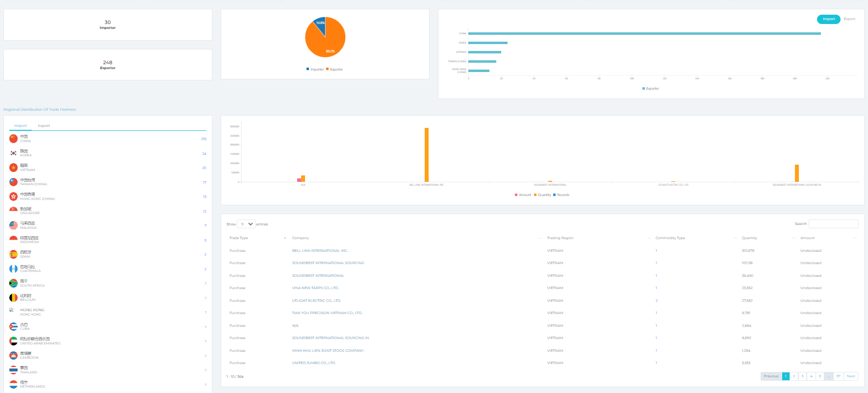Open the Show entries dropdown
Screen dimensions: 868x393
(x=246, y=224)
